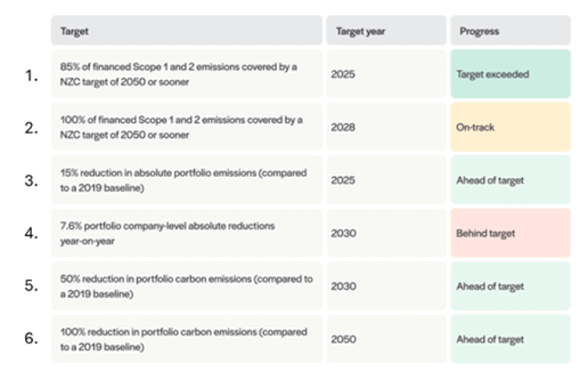The image size is (588, 388).
Task: Click the 100% portfolio carbon emissions target
Action: (x=183, y=339)
